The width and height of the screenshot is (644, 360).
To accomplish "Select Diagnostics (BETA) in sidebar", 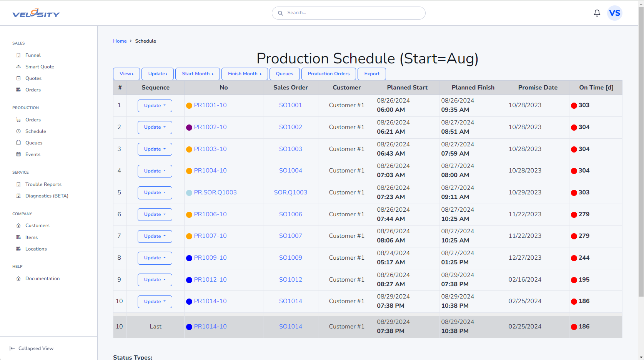I will pos(47,196).
